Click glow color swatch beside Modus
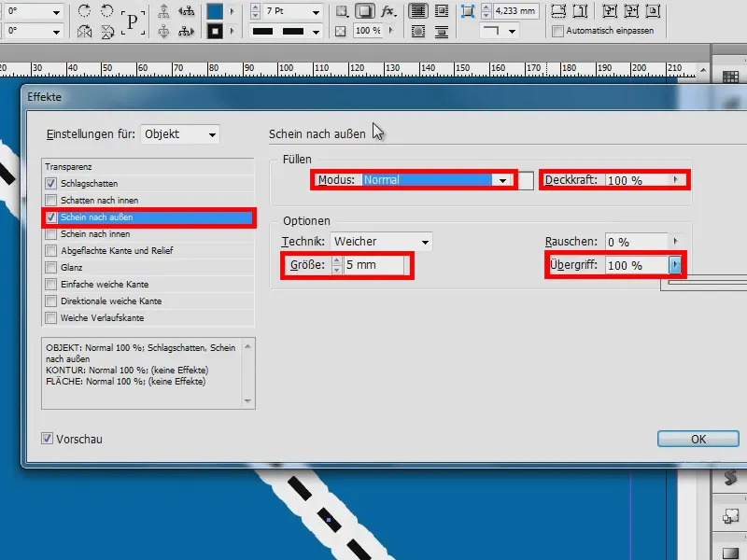The width and height of the screenshot is (747, 560). click(x=526, y=180)
